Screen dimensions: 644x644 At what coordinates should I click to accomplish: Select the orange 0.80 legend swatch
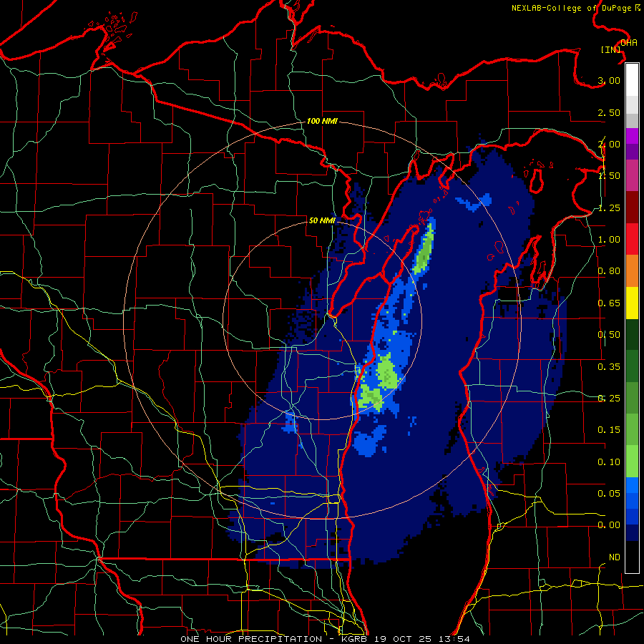(x=632, y=271)
